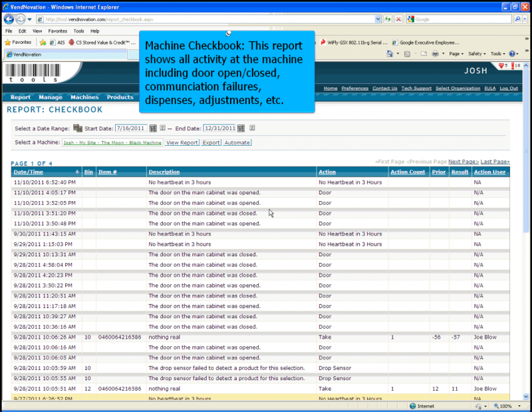Expand the address bar history dropdown arrow
This screenshot has width=532, height=412.
pos(378,19)
